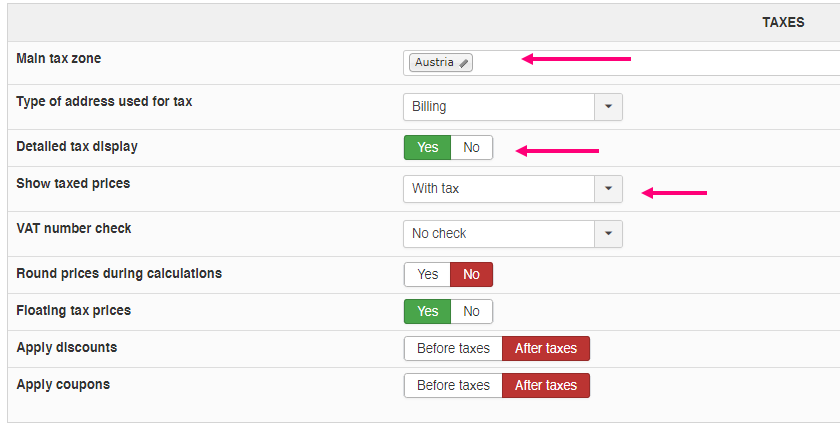This screenshot has height=430, width=840.
Task: Enable Floating tax prices with Yes
Action: 428,311
